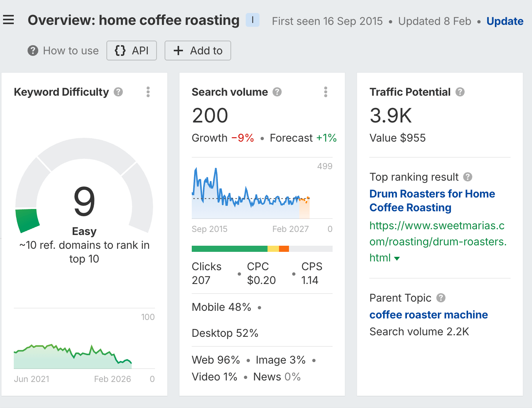The height and width of the screenshot is (408, 532).
Task: Click the How to use question icon
Action: coord(33,51)
